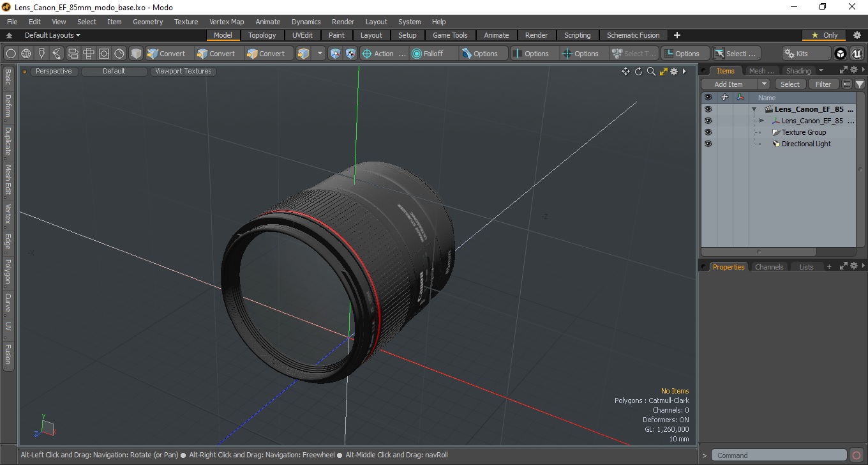
Task: Click the stacked capsule shapes icon
Action: click(x=73, y=54)
